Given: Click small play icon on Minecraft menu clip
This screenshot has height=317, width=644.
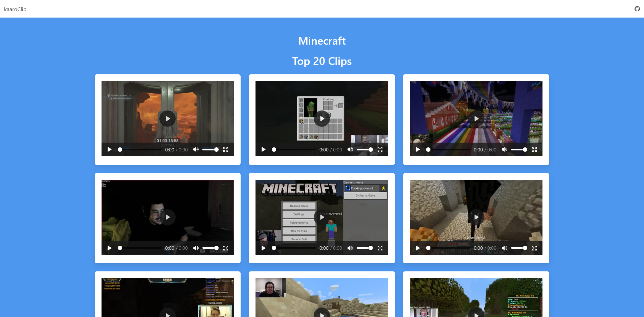Looking at the screenshot, I should point(263,248).
